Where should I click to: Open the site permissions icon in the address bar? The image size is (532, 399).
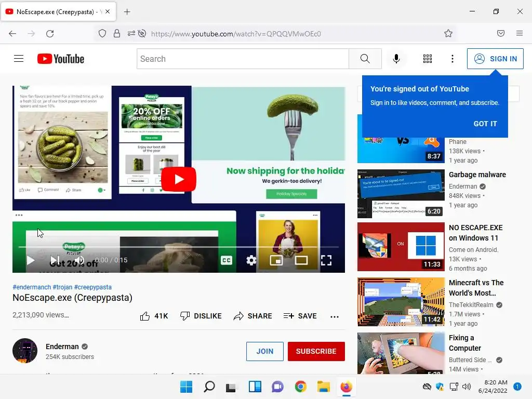(x=131, y=34)
